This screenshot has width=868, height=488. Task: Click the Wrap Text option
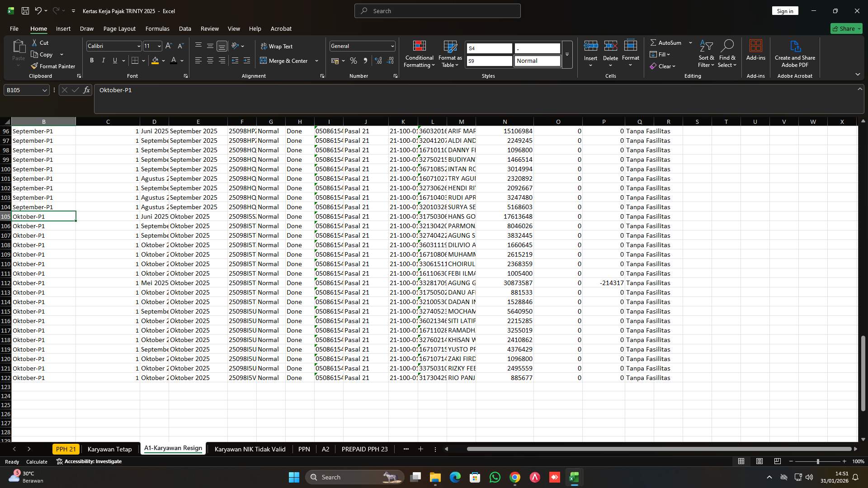point(278,46)
